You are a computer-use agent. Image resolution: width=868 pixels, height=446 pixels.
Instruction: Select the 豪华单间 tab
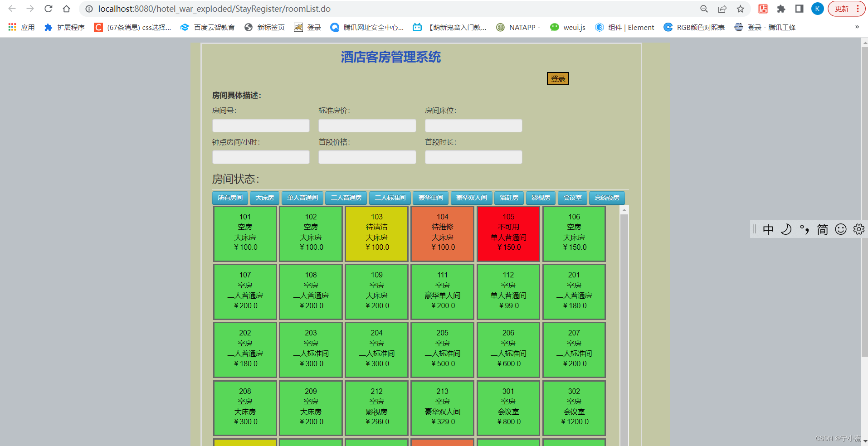tap(431, 198)
